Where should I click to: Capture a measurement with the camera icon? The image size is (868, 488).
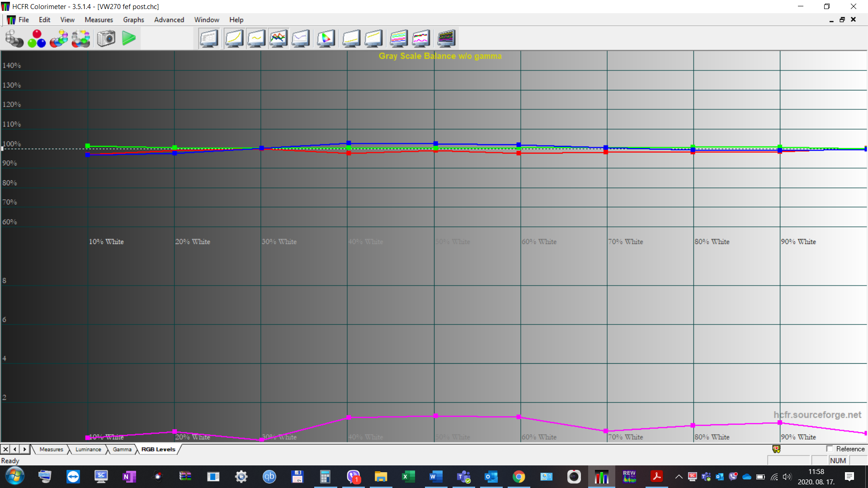click(x=106, y=38)
